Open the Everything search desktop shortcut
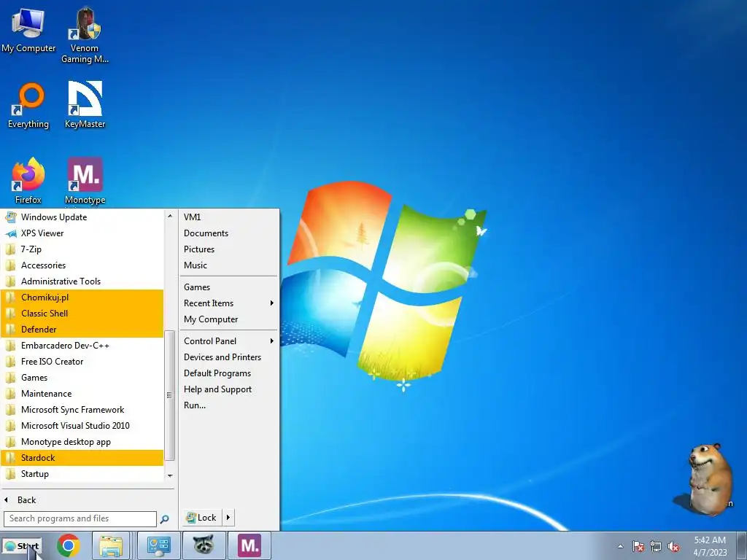This screenshot has height=560, width=747. click(x=28, y=106)
